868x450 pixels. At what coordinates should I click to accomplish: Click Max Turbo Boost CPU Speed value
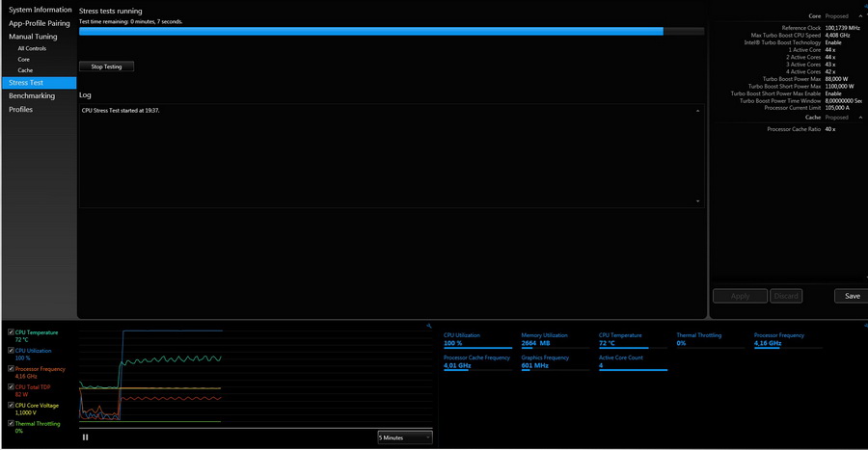[837, 36]
